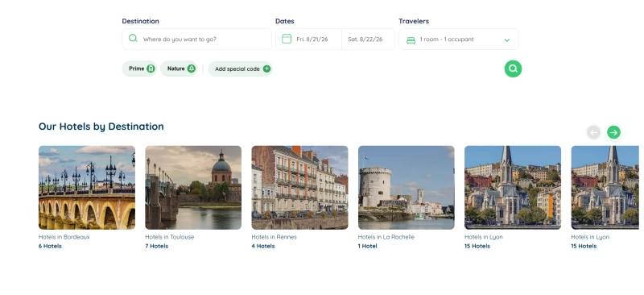Open the Sat. 8/22/26 check-out date
The width and height of the screenshot is (644, 295).
click(x=368, y=39)
